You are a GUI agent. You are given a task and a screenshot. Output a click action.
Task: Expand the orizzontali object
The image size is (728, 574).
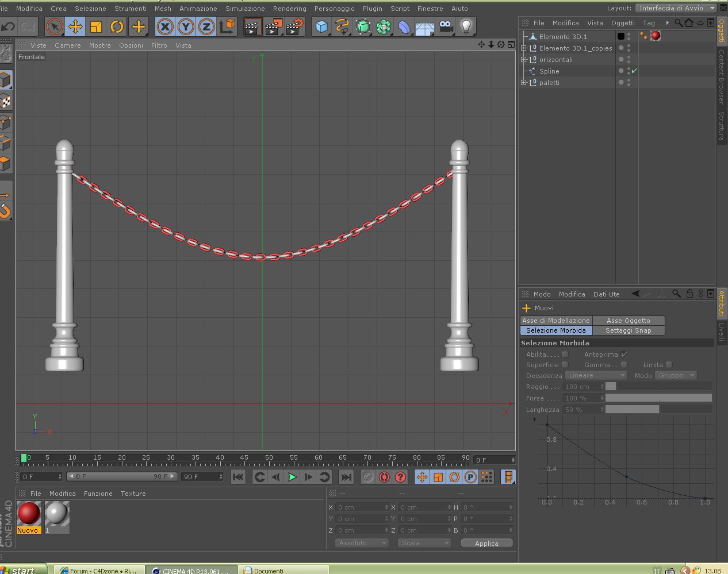coord(524,60)
